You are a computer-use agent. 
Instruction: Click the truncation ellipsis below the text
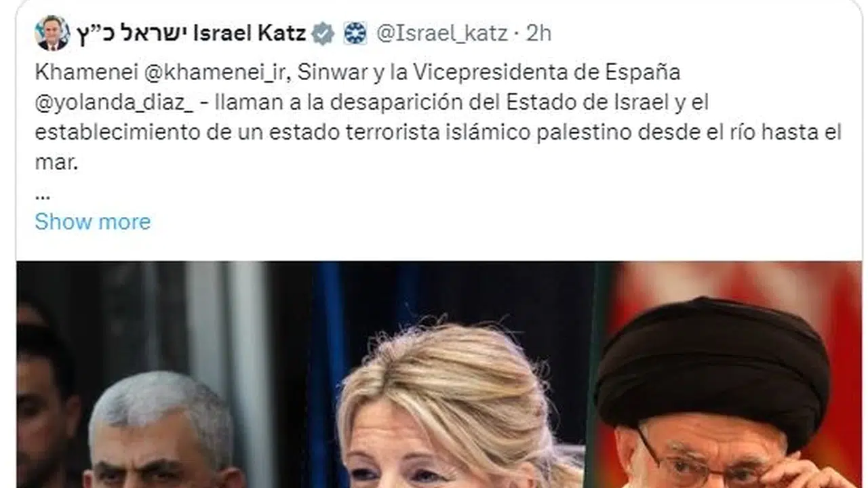click(42, 195)
